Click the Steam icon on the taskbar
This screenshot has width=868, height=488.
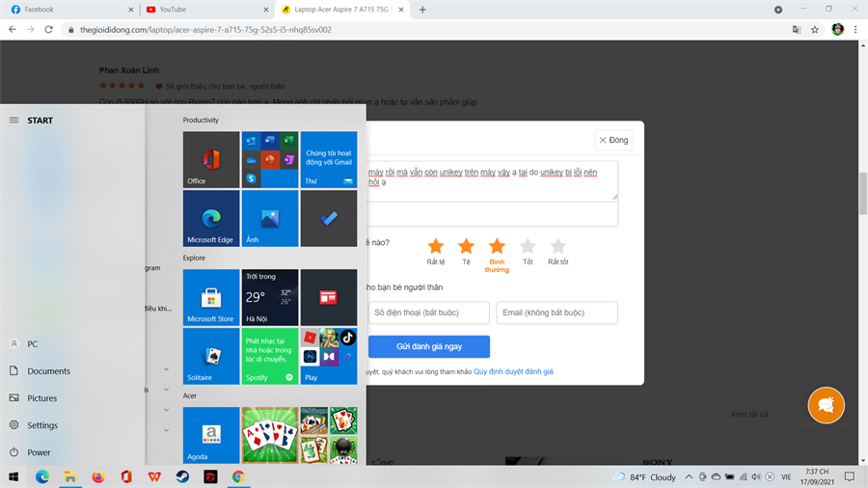tap(182, 476)
